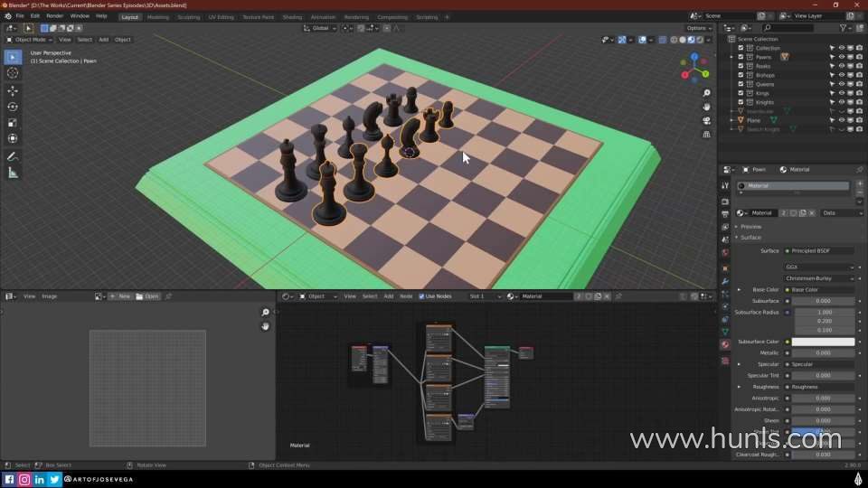This screenshot has height=488, width=868.
Task: Uncheck the Pawns collection checkbox
Action: tap(741, 57)
